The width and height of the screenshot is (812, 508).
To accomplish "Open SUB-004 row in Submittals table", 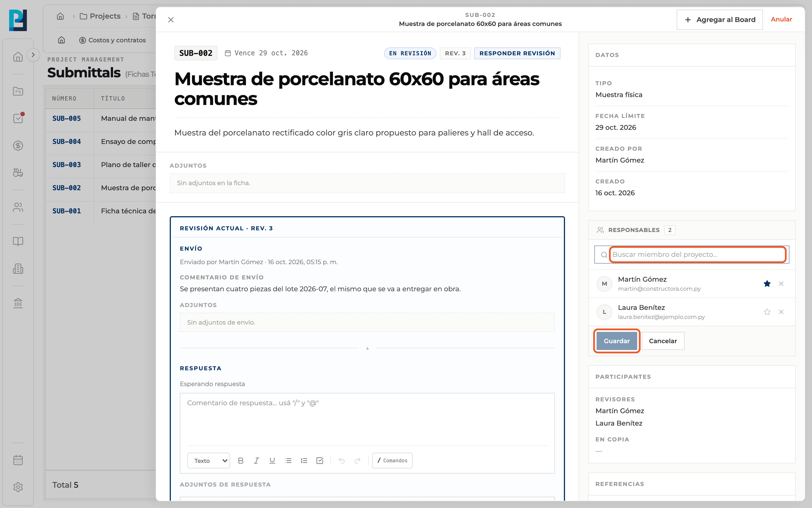I will coord(101,141).
